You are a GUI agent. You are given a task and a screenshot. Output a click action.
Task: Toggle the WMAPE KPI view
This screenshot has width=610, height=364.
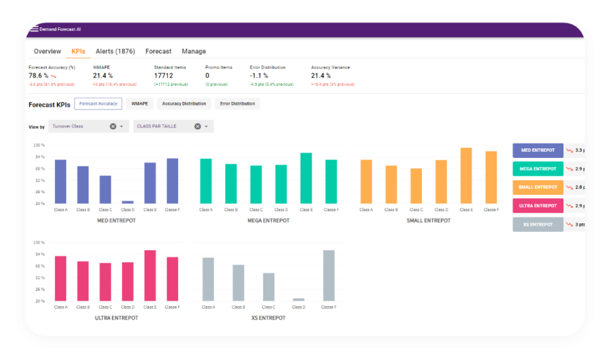pyautogui.click(x=139, y=104)
